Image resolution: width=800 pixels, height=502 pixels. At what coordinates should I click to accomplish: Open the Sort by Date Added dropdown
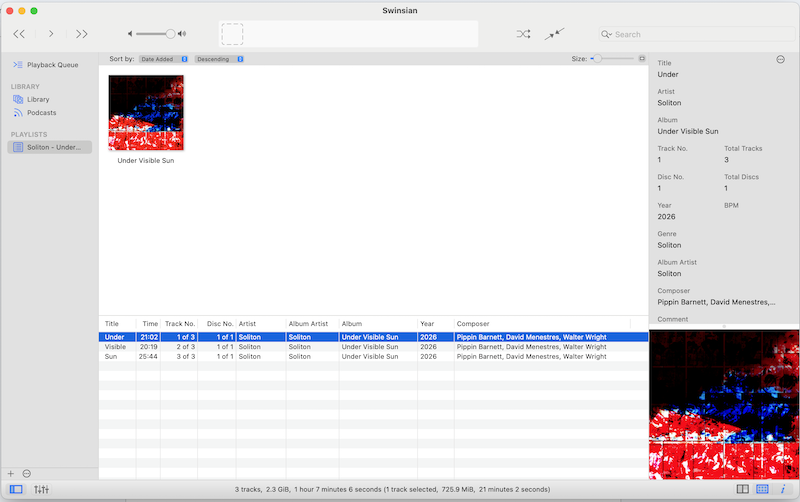pos(164,59)
